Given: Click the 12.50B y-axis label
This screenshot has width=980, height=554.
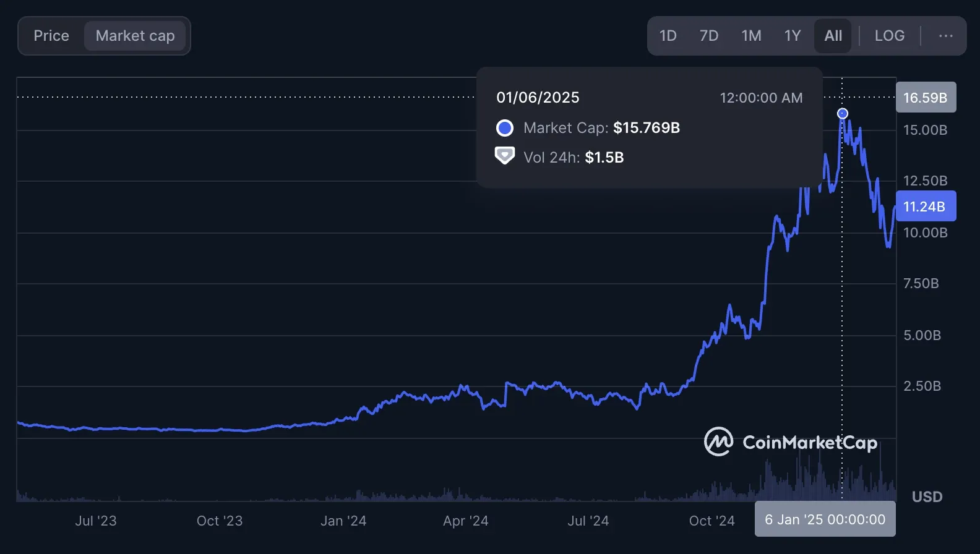Looking at the screenshot, I should pos(925,181).
